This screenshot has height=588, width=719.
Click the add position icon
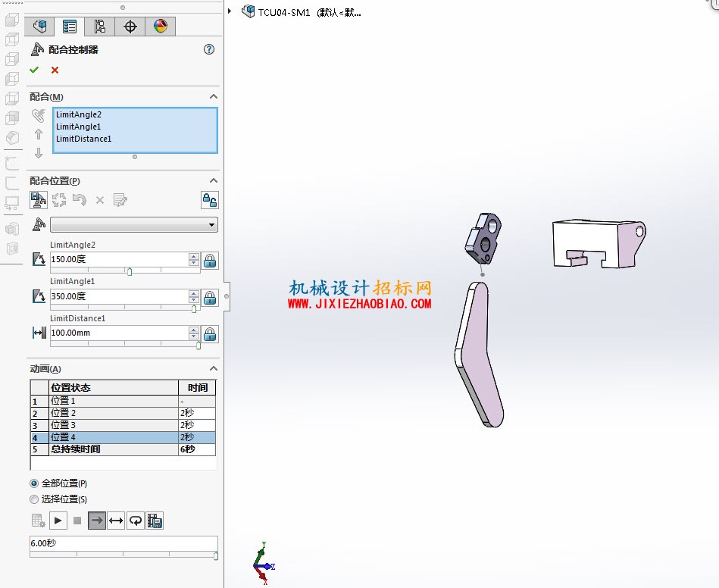click(39, 200)
